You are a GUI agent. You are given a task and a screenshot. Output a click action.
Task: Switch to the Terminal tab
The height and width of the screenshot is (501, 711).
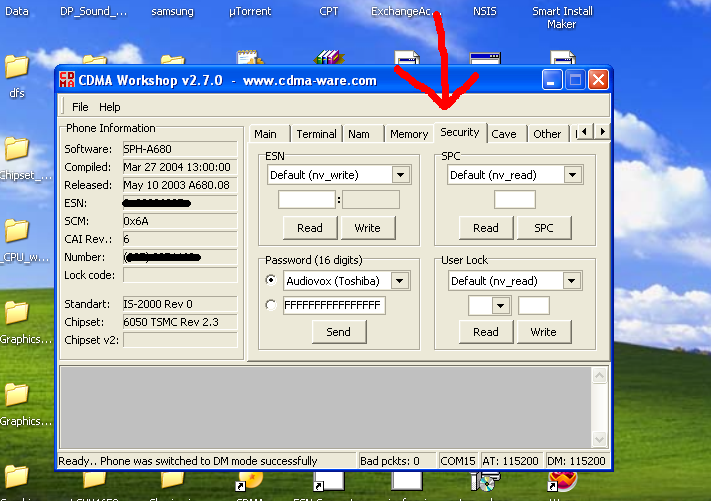tap(316, 134)
